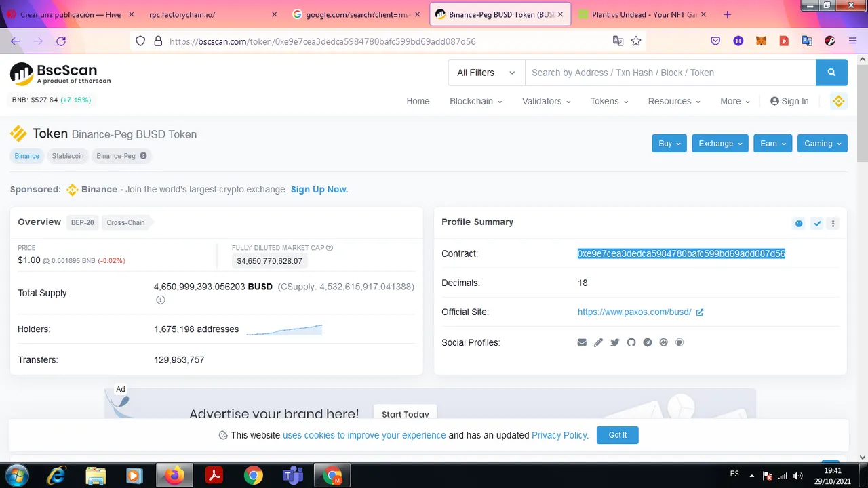Click the browser URL address bar
Screen dimensions: 868x488
(387, 41)
